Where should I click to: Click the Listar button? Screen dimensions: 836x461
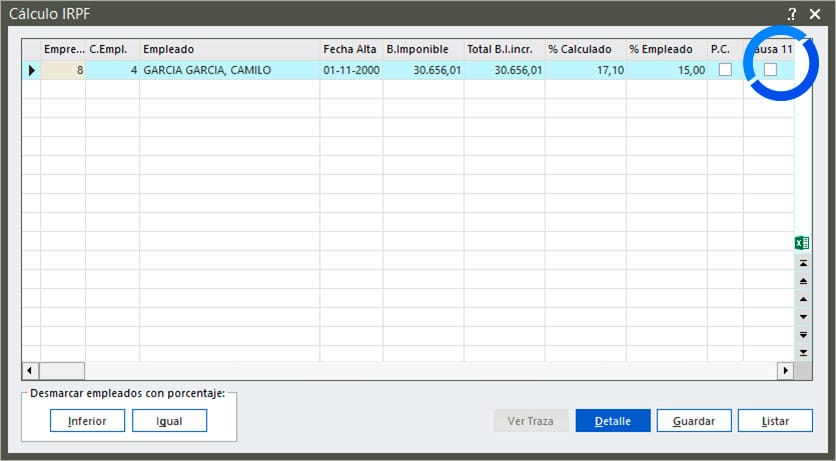775,421
